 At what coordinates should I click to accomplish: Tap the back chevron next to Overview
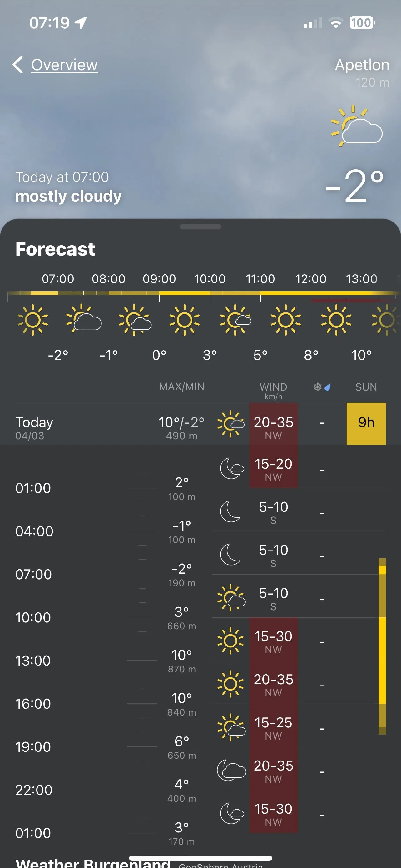click(x=18, y=64)
